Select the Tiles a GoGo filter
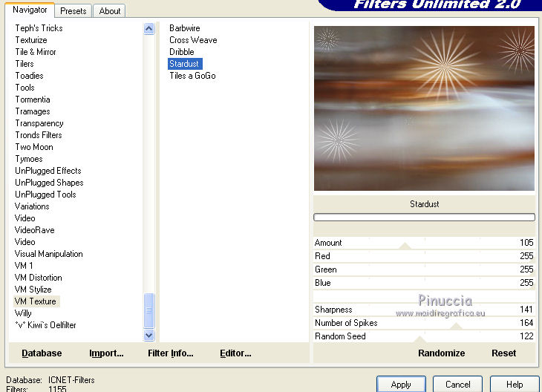Image resolution: width=542 pixels, height=392 pixels. (192, 76)
